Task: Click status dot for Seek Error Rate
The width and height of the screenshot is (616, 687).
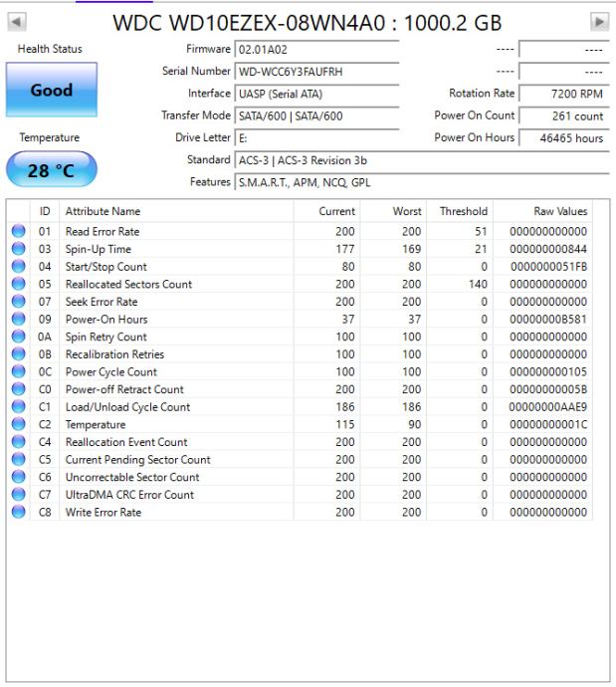Action: pyautogui.click(x=18, y=301)
